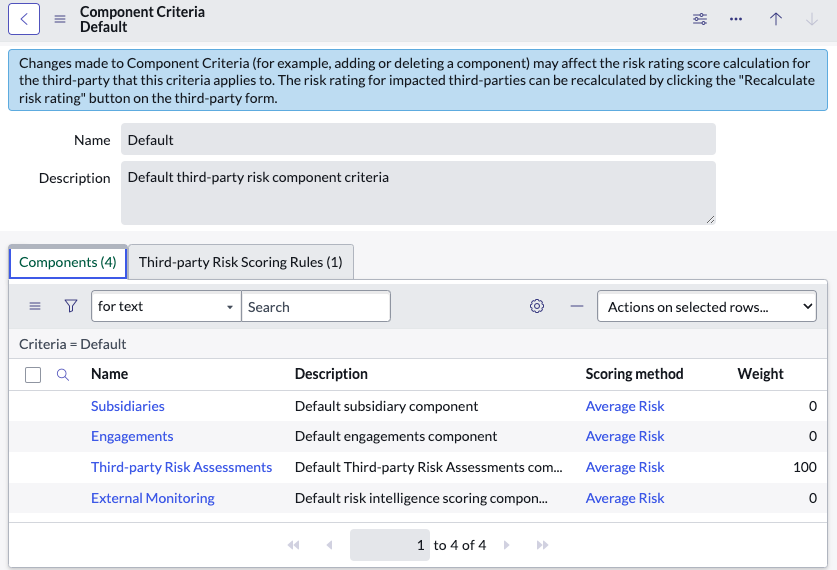This screenshot has height=570, width=837.
Task: Open Third-party Risk Assessments component
Action: tap(181, 467)
